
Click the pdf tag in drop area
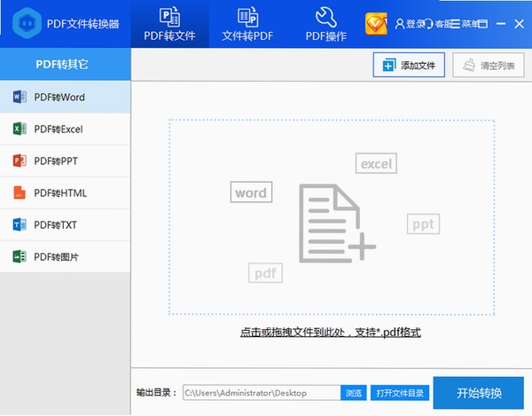(265, 273)
